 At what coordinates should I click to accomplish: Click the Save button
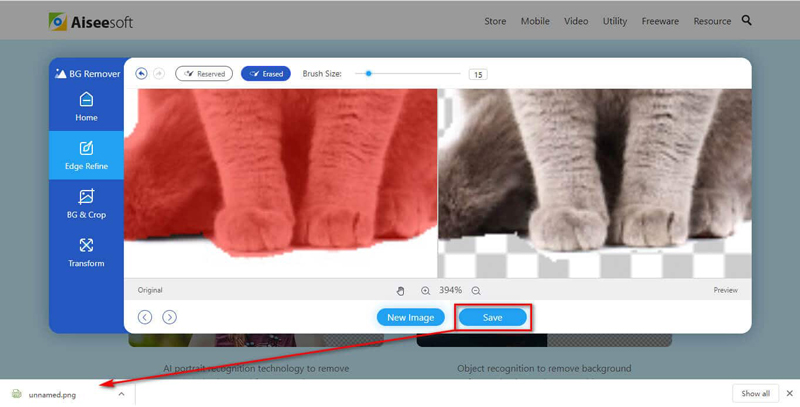[x=492, y=317]
